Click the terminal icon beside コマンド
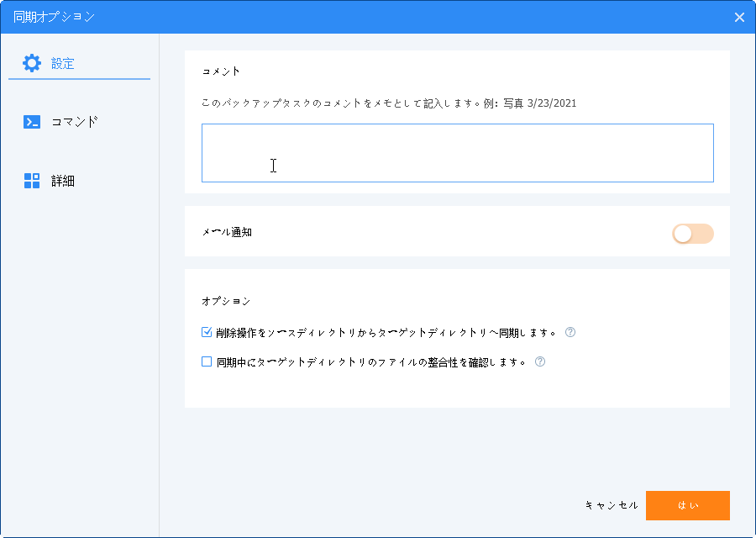The image size is (756, 538). pyautogui.click(x=32, y=122)
